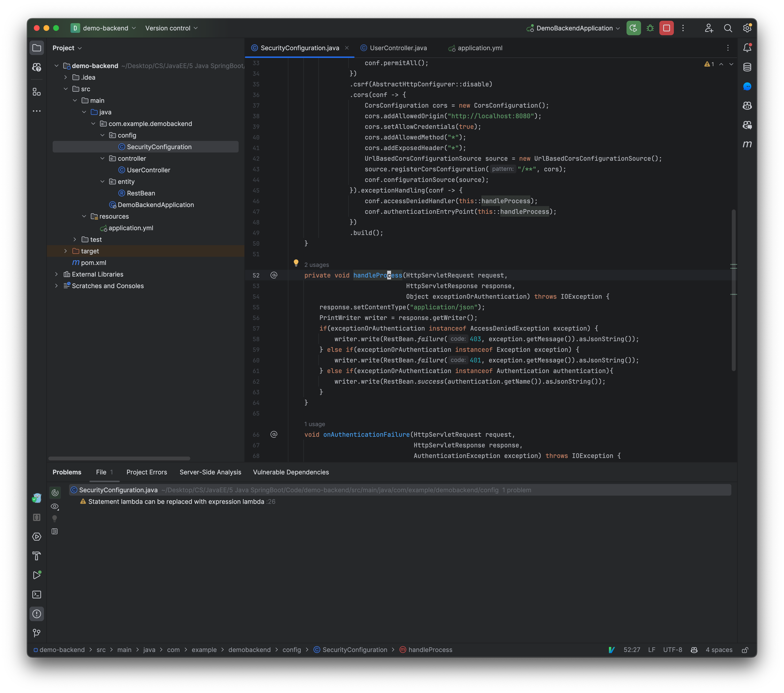Open the Terminal tool window icon
Screen dimensions: 784x693
pyautogui.click(x=37, y=595)
